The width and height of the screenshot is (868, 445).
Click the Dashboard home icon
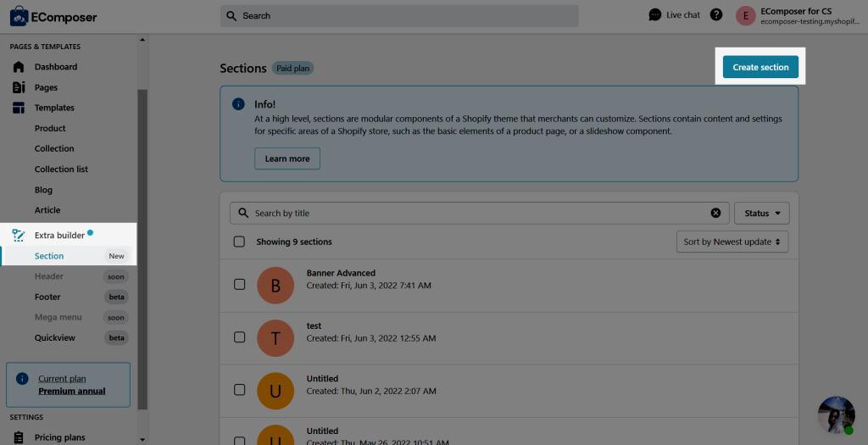click(x=19, y=67)
